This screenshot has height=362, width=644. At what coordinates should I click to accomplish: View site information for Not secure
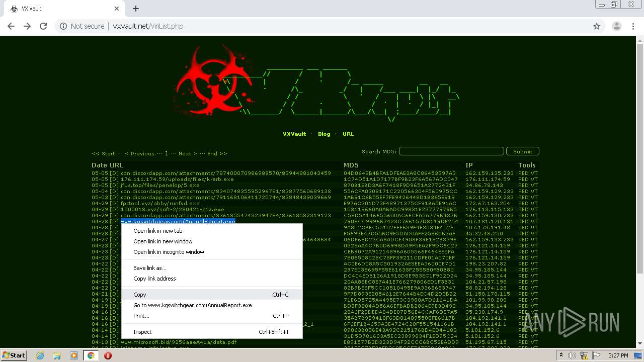pyautogui.click(x=82, y=26)
